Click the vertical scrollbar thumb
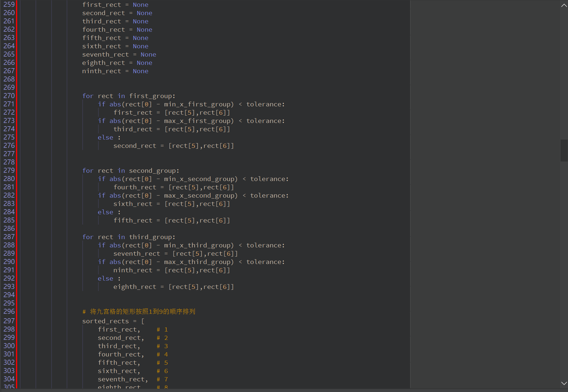 (564, 151)
